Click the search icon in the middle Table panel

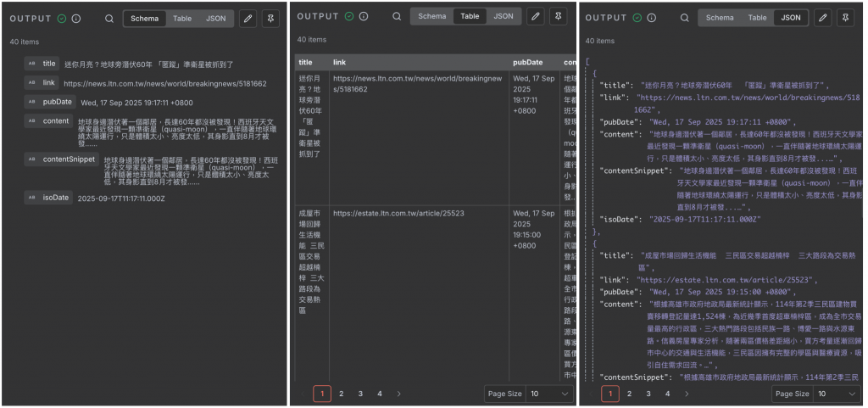tap(397, 17)
